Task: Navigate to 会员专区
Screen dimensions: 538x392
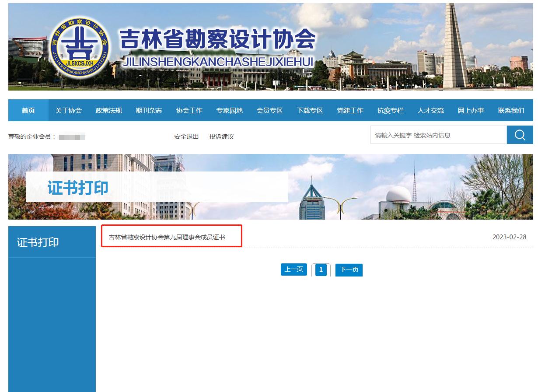Action: point(270,110)
